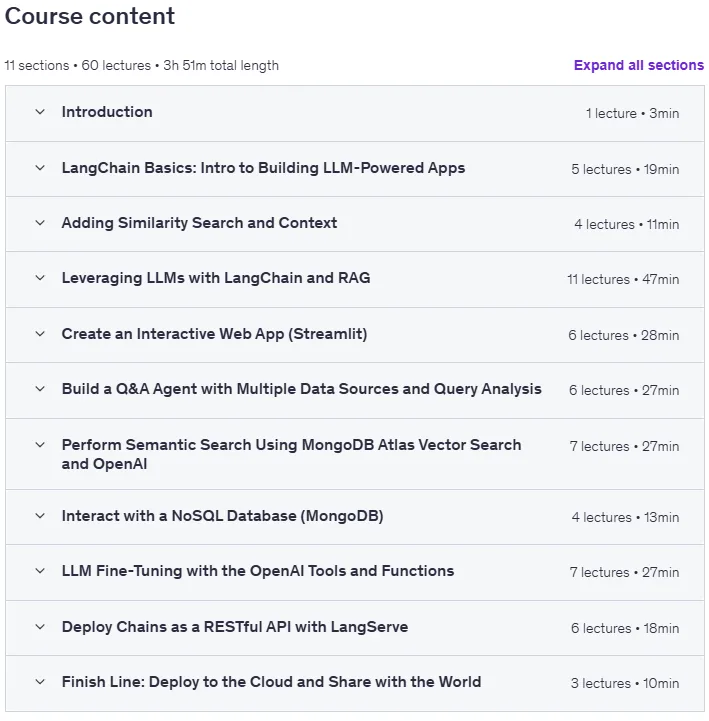Open LangChain Basics: Intro to Building LLM-Powered Apps
The width and height of the screenshot is (709, 721).
point(263,168)
